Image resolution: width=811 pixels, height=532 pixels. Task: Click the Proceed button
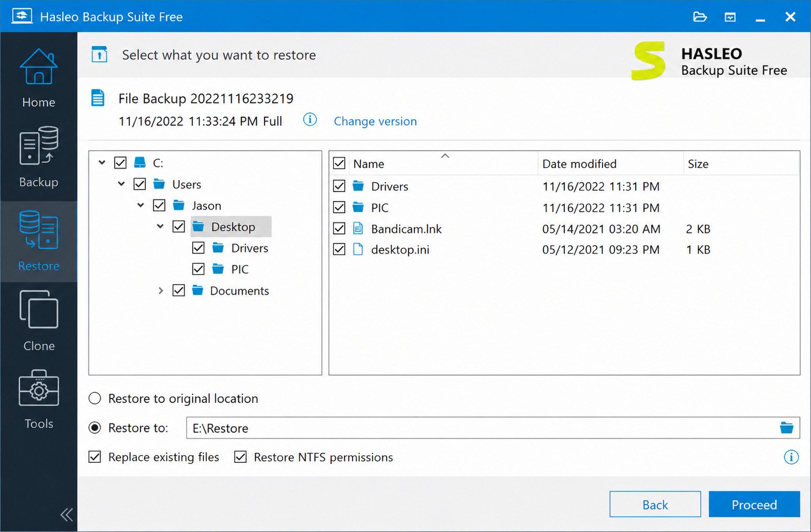pos(754,504)
